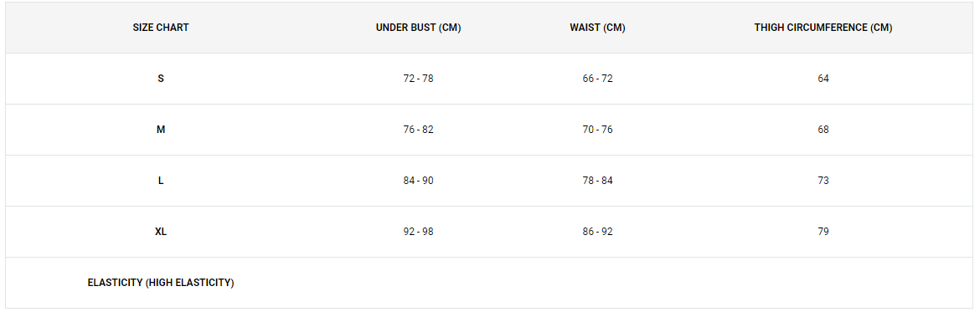980x312 pixels.
Task: Select thigh circumference value 73
Action: point(823,181)
